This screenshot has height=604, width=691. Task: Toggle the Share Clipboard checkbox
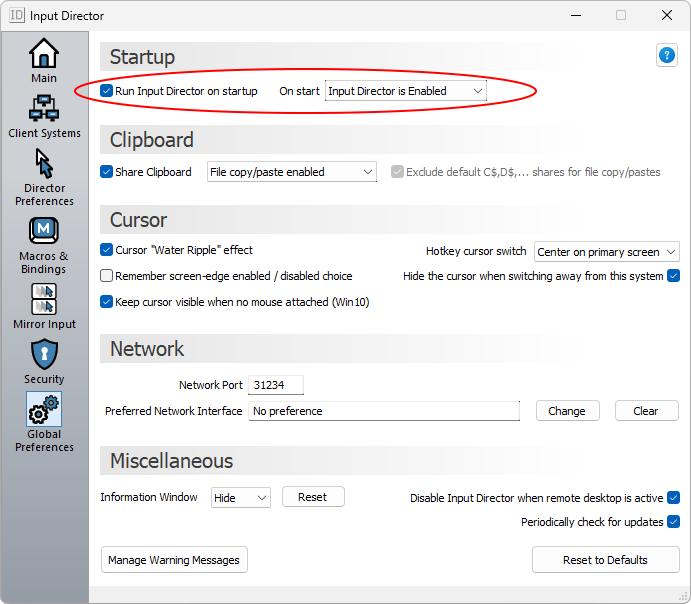coord(107,172)
